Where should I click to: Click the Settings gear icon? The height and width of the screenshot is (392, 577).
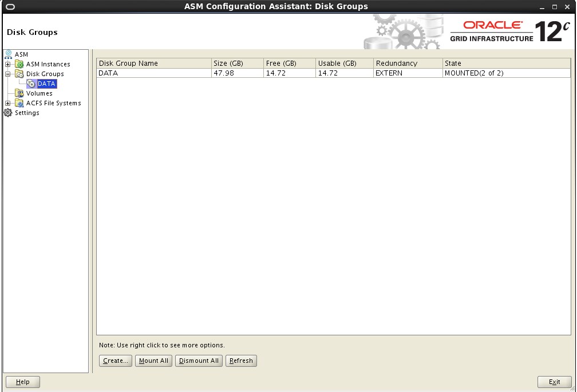(8, 113)
